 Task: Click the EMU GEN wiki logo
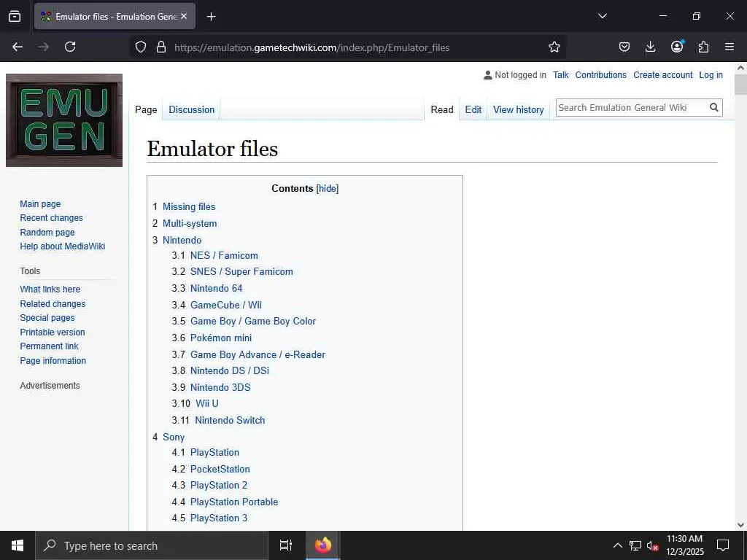coord(64,120)
